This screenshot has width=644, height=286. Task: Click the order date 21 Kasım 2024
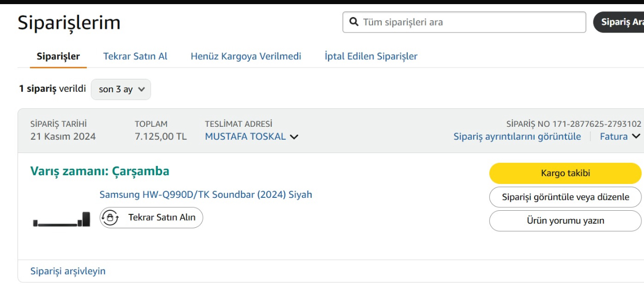(63, 137)
